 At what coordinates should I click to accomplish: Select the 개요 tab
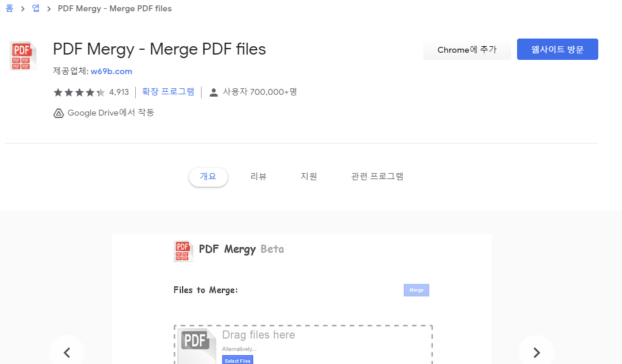pyautogui.click(x=208, y=177)
